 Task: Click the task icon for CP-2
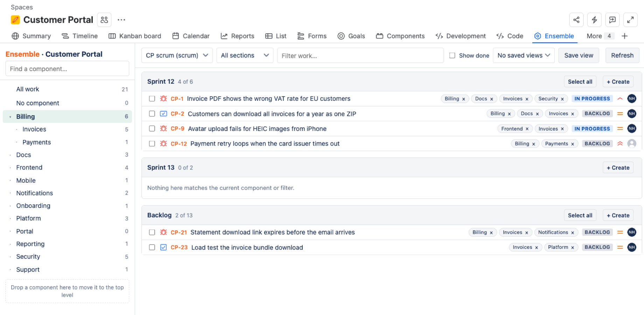[x=163, y=114]
